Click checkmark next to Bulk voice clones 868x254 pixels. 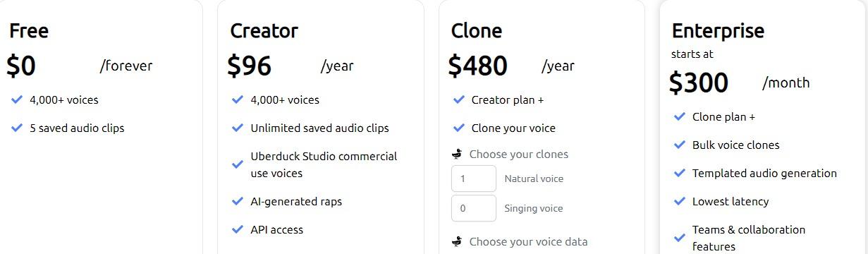(680, 145)
